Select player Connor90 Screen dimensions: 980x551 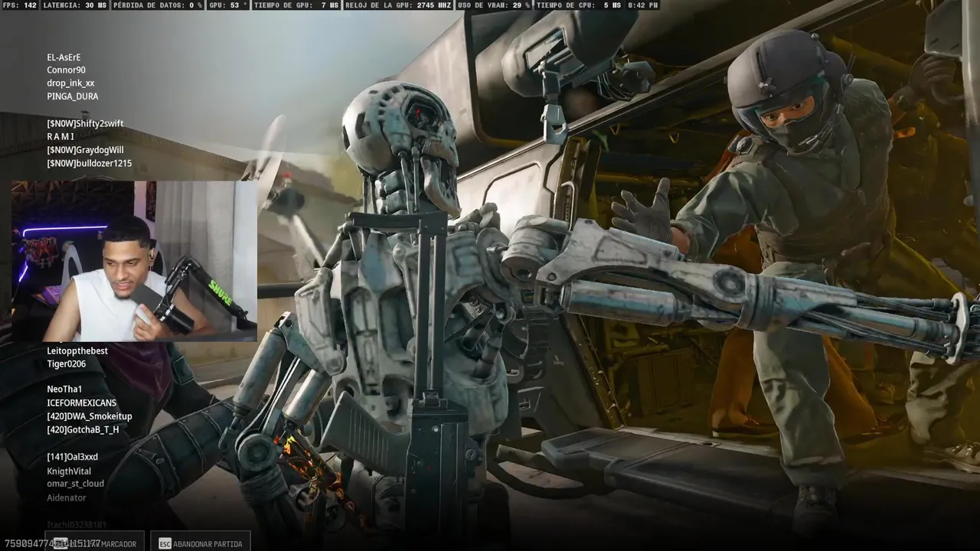66,70
